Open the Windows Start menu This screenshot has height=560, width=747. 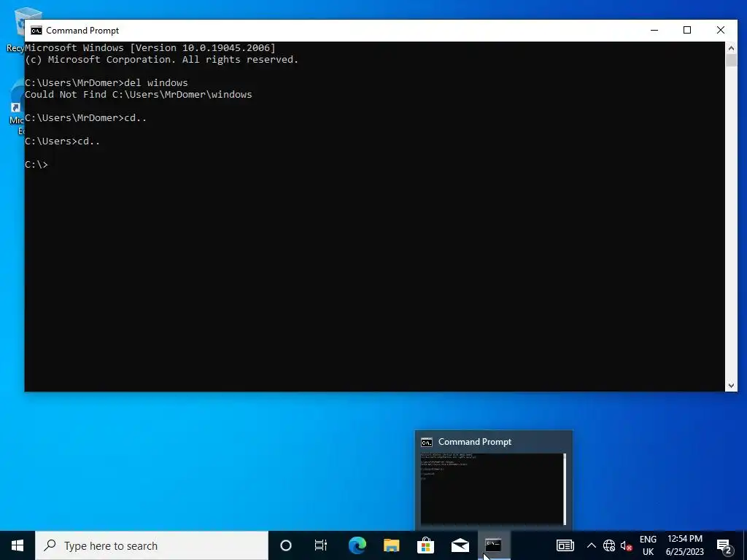[18, 545]
